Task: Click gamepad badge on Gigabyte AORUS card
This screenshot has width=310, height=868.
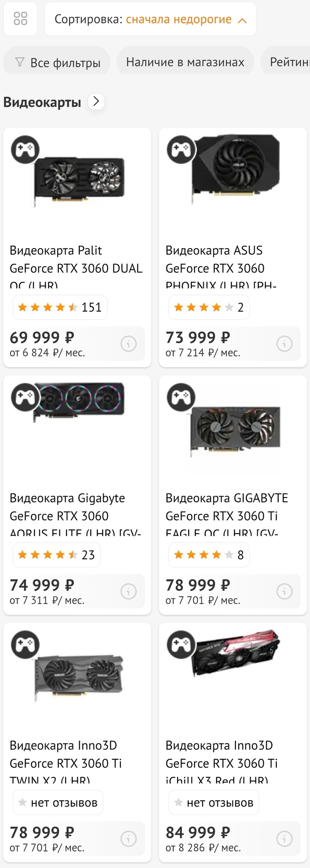Action: coord(25,397)
